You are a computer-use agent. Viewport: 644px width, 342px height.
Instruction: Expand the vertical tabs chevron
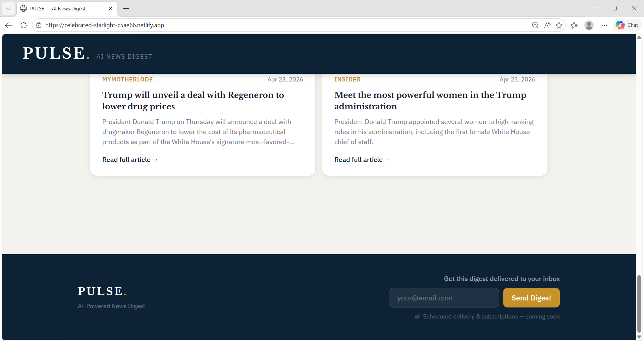(x=8, y=8)
